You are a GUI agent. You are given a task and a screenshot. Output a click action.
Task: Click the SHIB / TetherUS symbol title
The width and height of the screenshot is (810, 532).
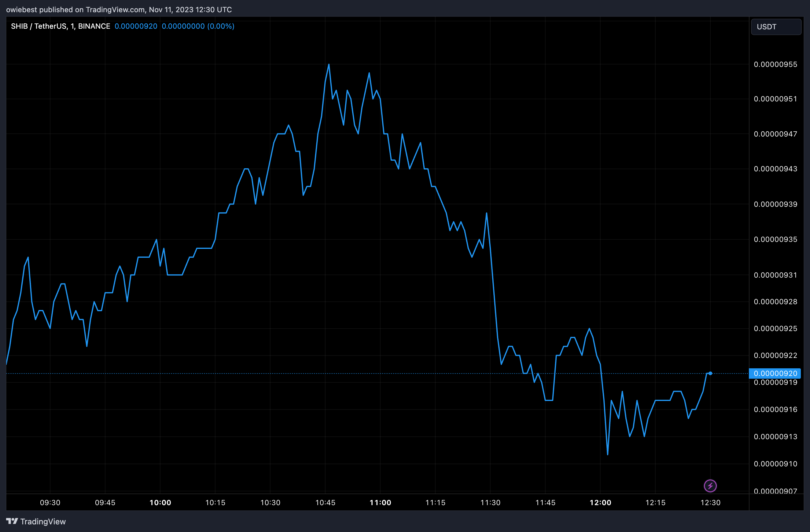click(60, 26)
